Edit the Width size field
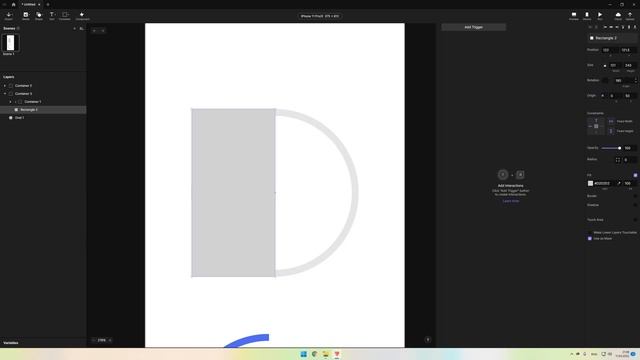The width and height of the screenshot is (640, 360). [x=615, y=65]
